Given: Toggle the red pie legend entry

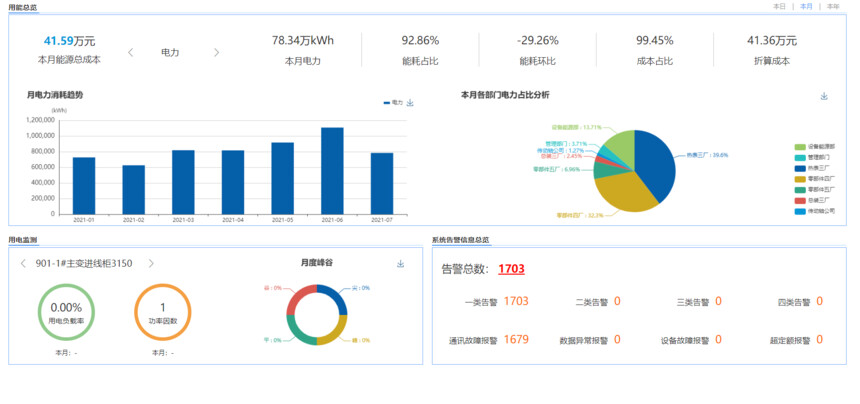Looking at the screenshot, I should [x=812, y=201].
